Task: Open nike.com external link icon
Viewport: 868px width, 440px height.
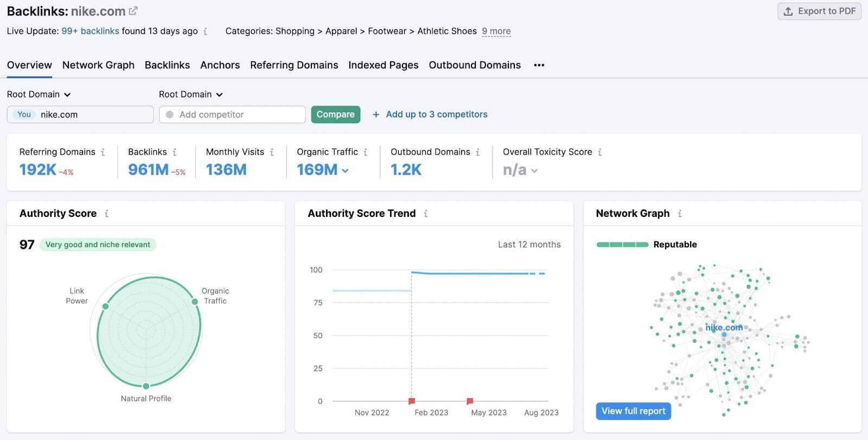Action: pos(133,11)
